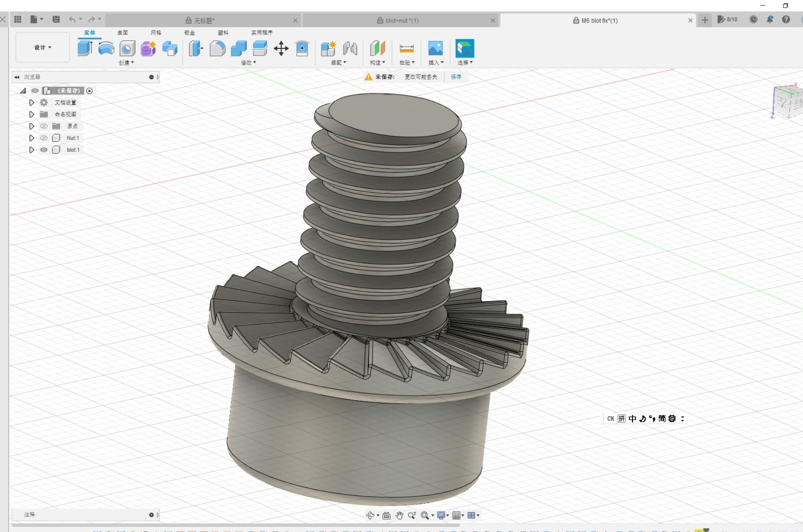Expand the 文档设置 document settings node
The height and width of the screenshot is (532, 803).
(32, 102)
